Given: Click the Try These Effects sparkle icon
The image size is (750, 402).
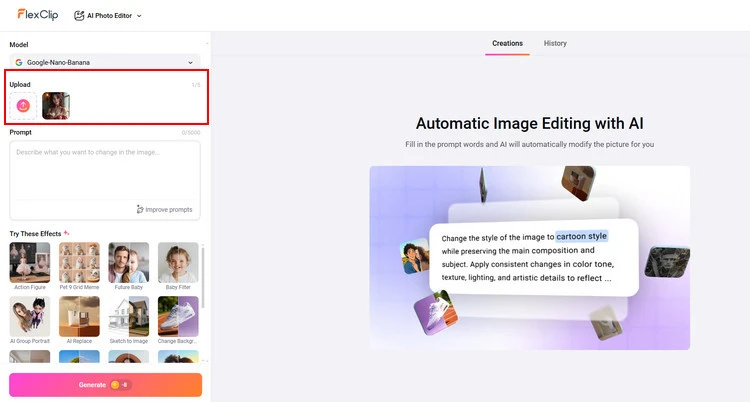Looking at the screenshot, I should pyautogui.click(x=66, y=233).
